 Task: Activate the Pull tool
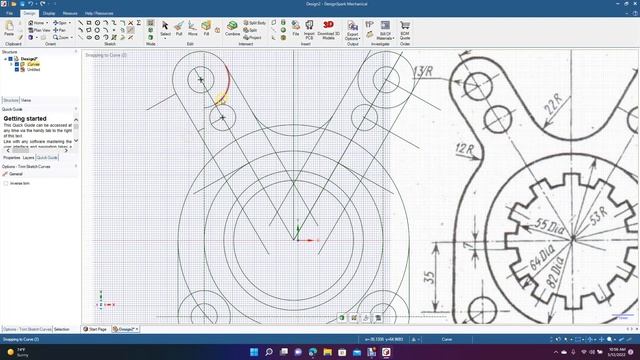pos(179,29)
